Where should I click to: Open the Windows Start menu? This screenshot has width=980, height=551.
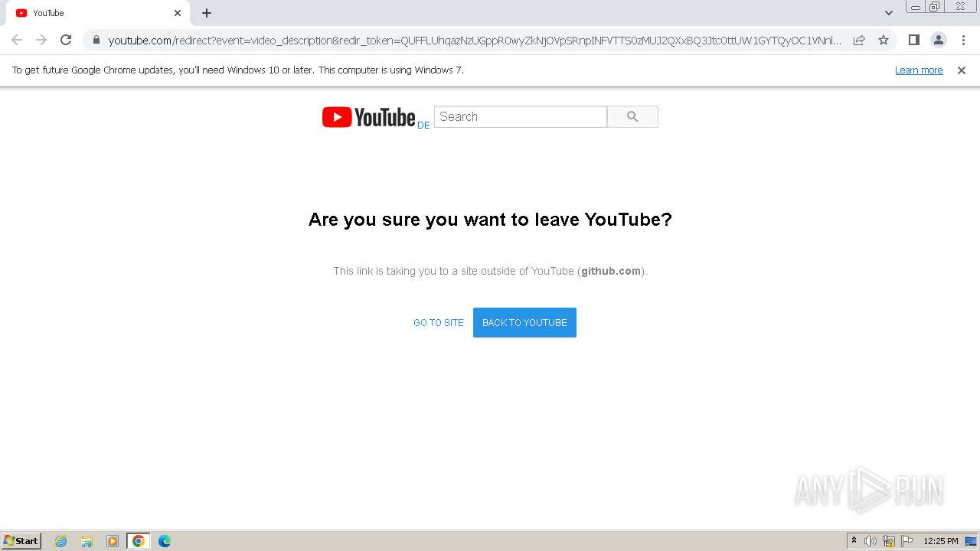[21, 540]
